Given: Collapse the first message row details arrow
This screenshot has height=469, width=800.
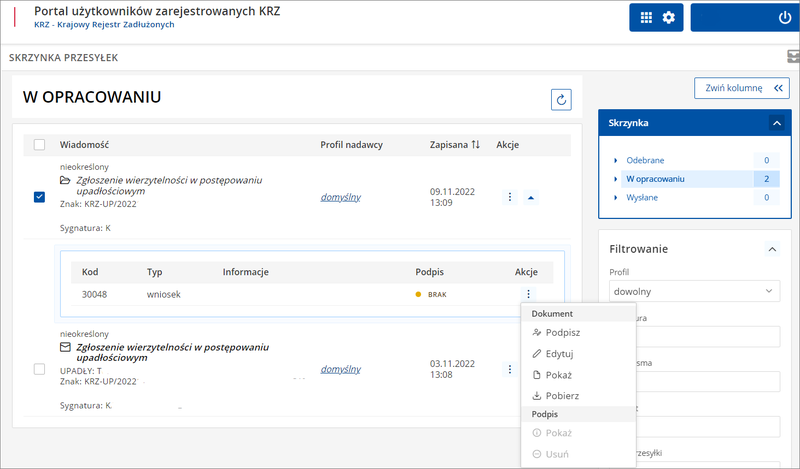Looking at the screenshot, I should pyautogui.click(x=531, y=197).
